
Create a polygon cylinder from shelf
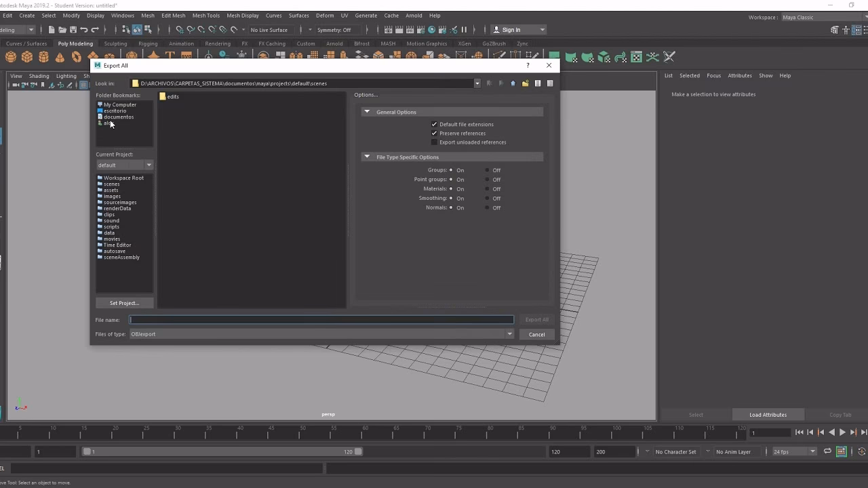pos(43,57)
